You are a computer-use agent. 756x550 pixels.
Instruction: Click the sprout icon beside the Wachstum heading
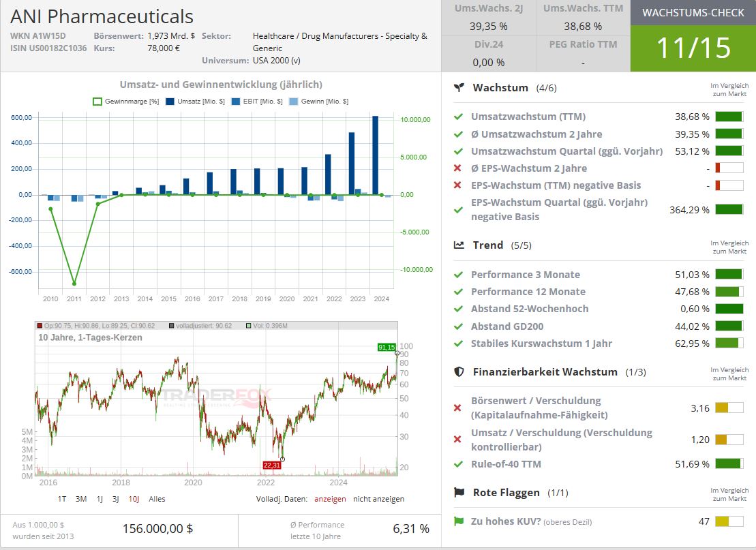point(459,88)
